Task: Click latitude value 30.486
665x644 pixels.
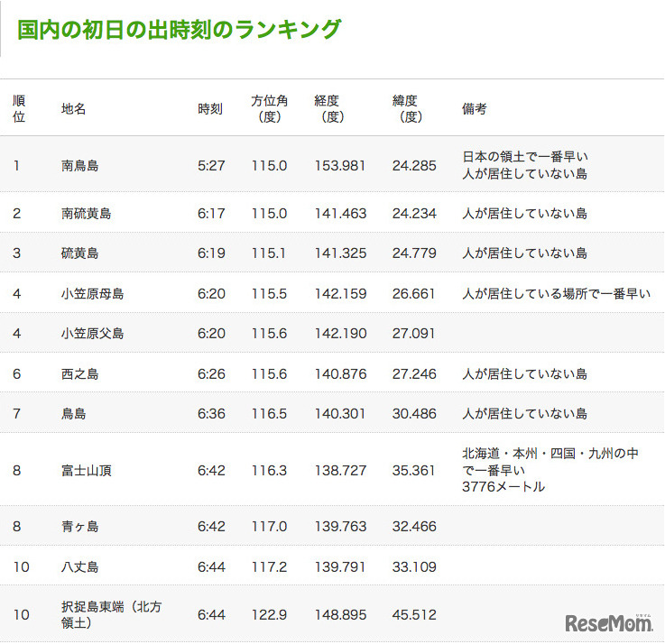Action: coord(414,413)
